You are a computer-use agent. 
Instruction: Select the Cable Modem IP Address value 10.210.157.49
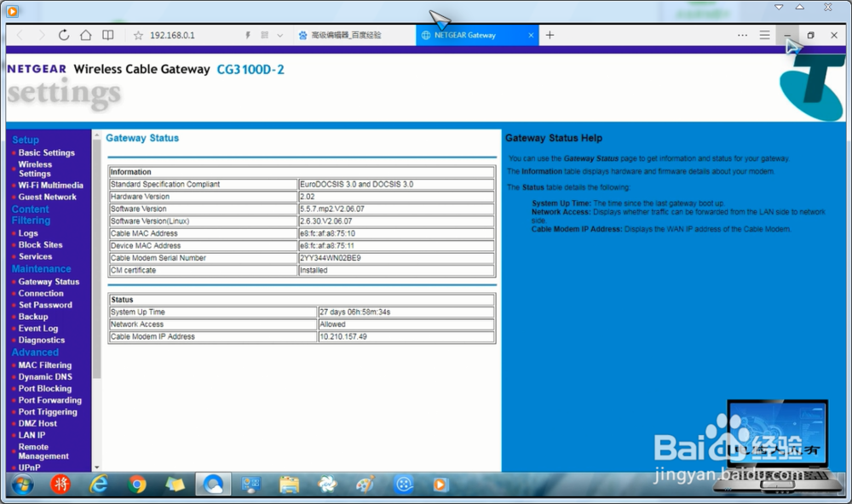coord(343,337)
